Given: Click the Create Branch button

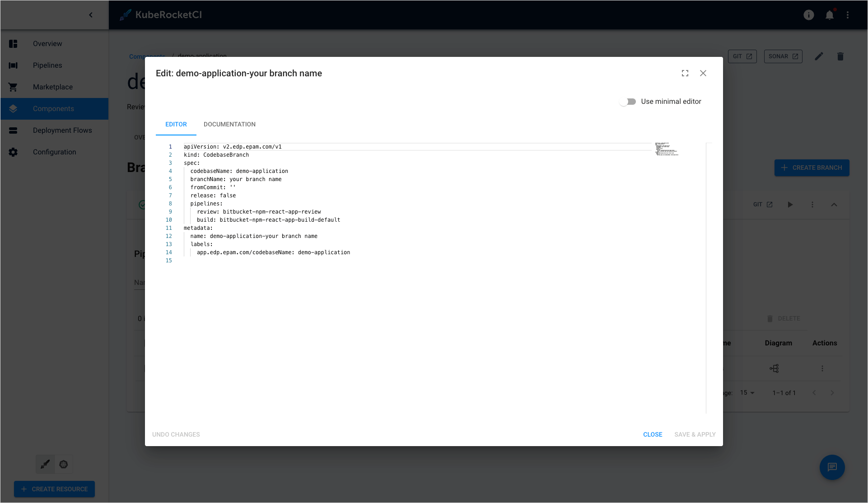Looking at the screenshot, I should (812, 168).
